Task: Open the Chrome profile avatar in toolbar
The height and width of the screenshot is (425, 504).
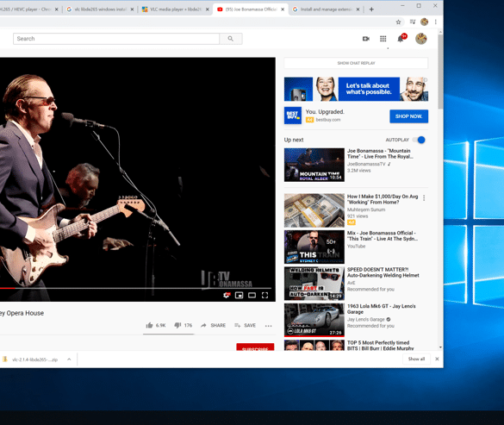Action: pyautogui.click(x=424, y=22)
